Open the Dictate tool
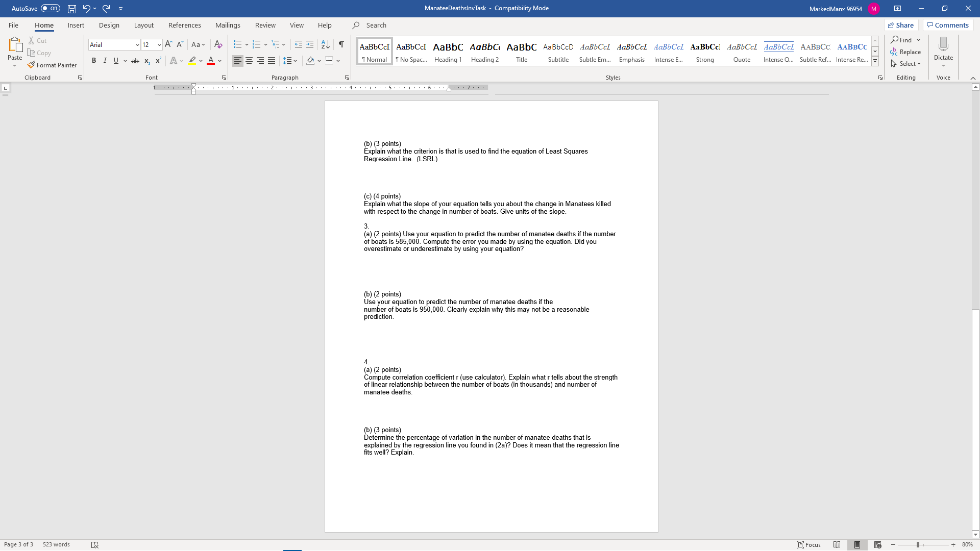 click(x=943, y=49)
